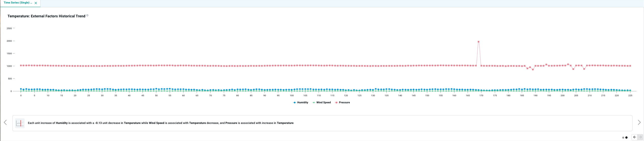Click the back arrow button at bottom right
Screen dimensions: 644x141
(634, 137)
